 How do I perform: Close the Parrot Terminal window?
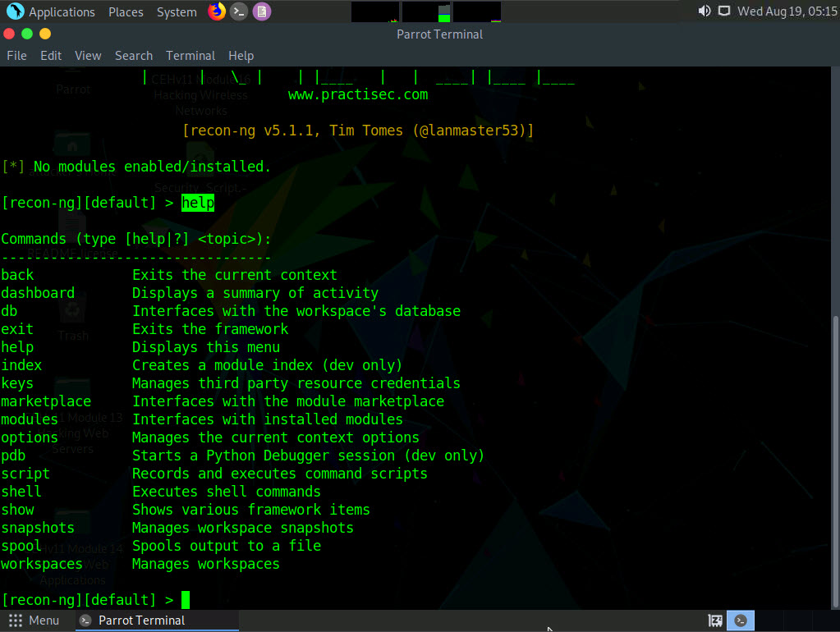pos(9,34)
